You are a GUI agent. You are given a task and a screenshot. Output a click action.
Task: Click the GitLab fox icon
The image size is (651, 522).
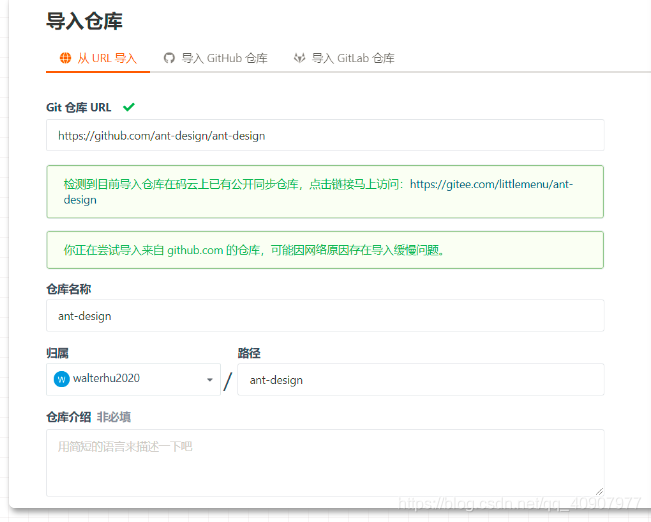click(x=299, y=58)
